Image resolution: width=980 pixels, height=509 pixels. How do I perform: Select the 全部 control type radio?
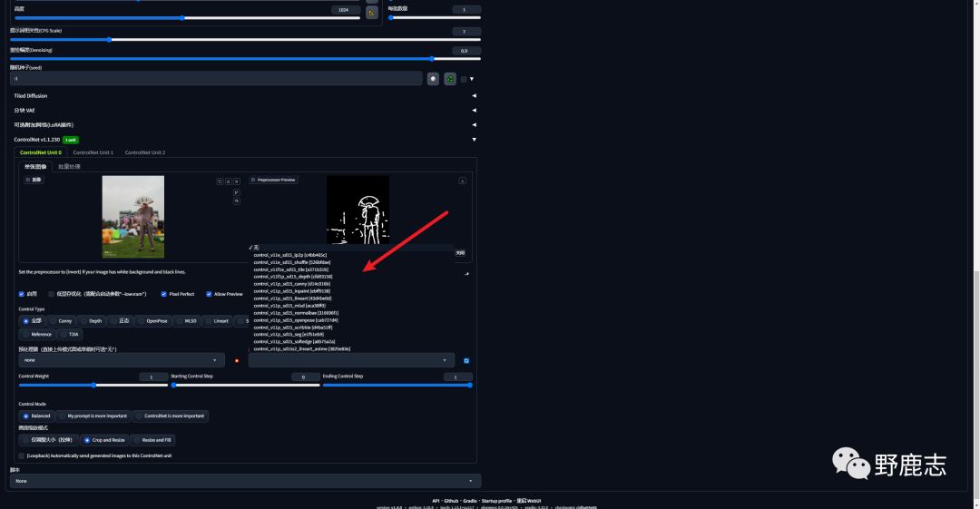tap(32, 321)
